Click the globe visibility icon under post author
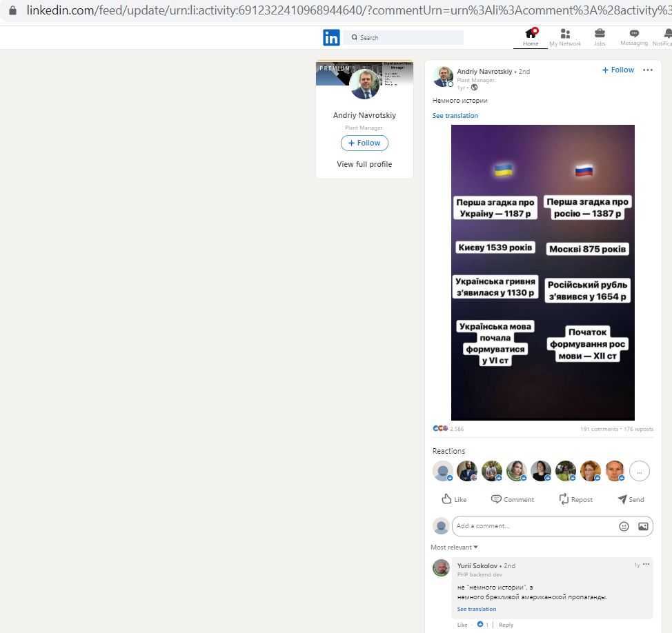672x633 pixels. point(474,88)
